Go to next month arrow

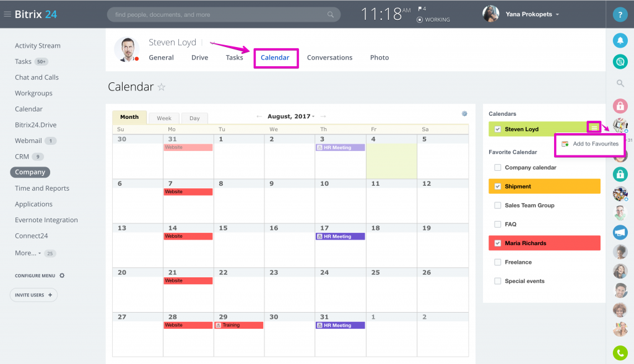click(x=323, y=116)
